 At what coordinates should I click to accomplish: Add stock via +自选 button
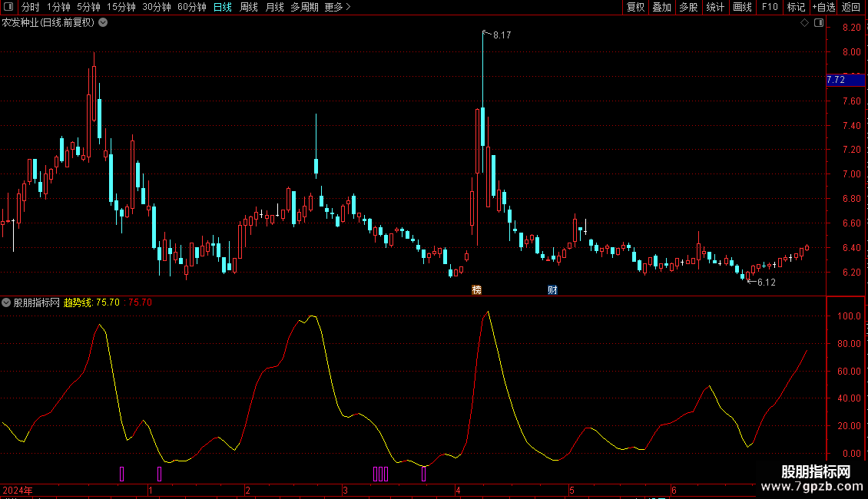(823, 7)
